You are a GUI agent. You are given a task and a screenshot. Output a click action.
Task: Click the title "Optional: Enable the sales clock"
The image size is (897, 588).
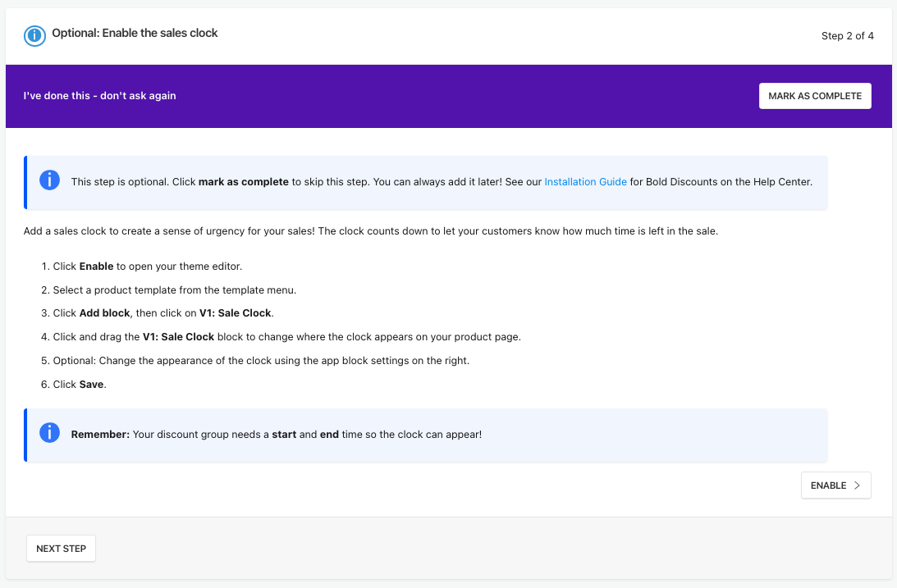[x=135, y=33]
